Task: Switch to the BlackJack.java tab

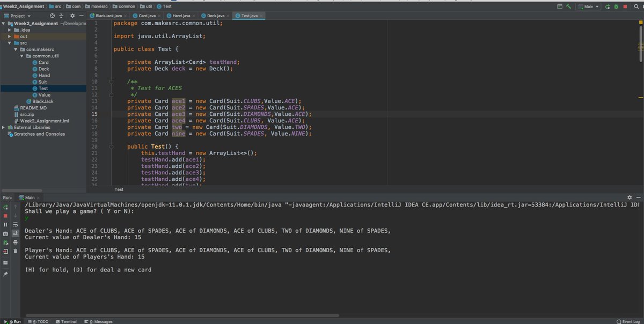Action: pyautogui.click(x=108, y=16)
